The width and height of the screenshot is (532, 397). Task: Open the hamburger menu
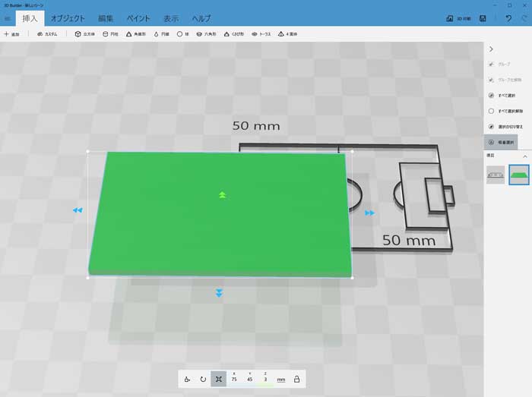point(8,19)
